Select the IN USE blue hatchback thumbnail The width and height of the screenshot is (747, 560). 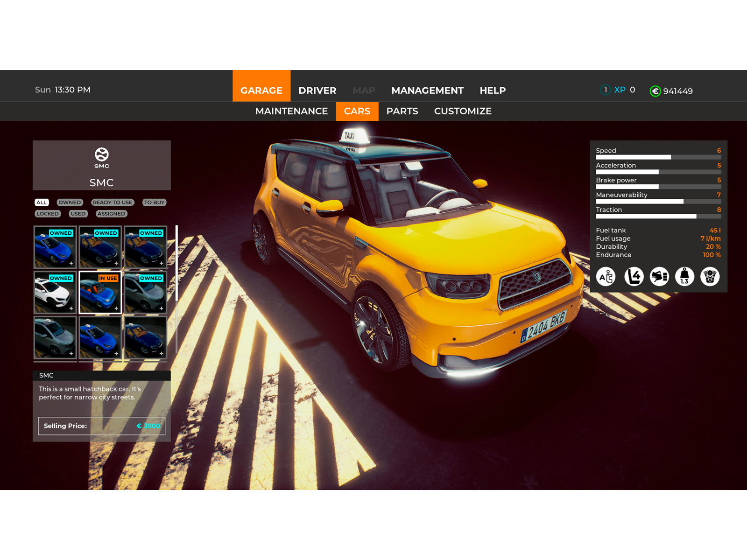pos(100,293)
